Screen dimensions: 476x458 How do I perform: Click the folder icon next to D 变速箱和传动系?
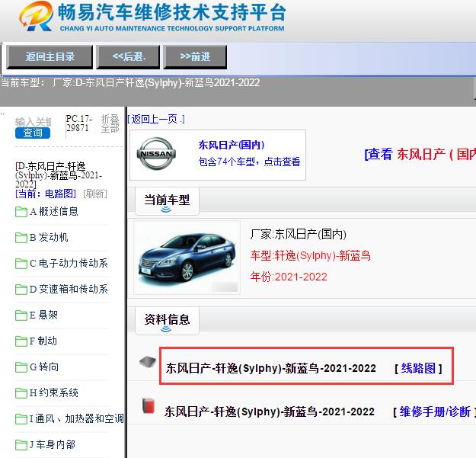(21, 289)
